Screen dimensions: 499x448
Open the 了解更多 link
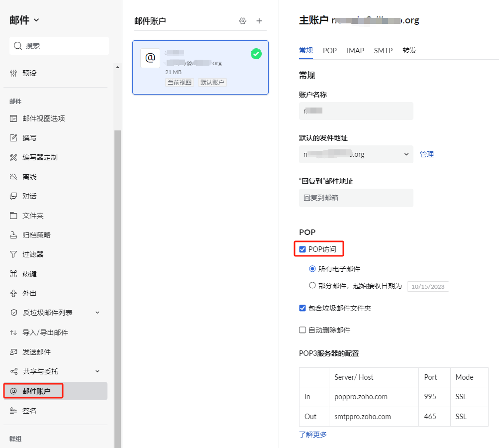pyautogui.click(x=313, y=435)
